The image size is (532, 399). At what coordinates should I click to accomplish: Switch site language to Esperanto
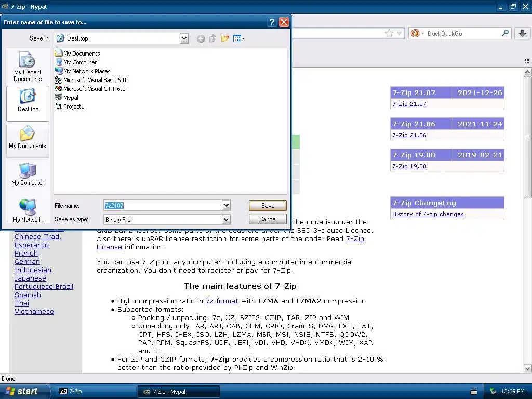click(x=32, y=245)
